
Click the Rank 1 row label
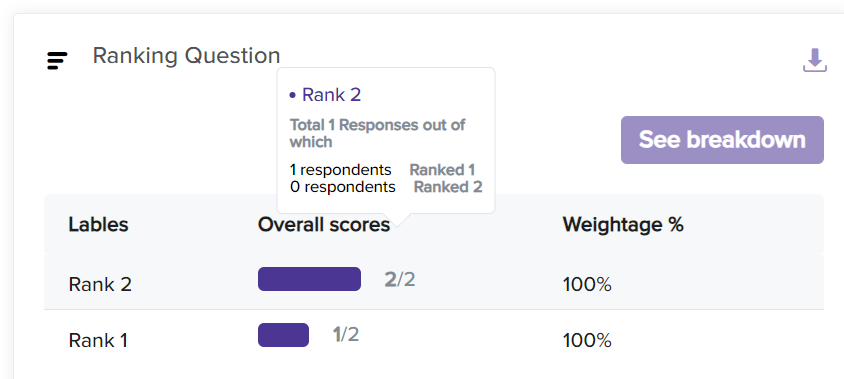[98, 341]
